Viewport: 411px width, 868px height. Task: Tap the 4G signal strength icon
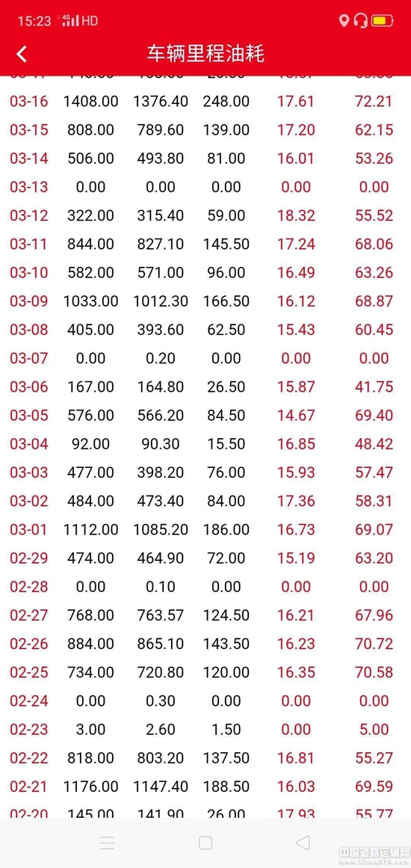click(70, 21)
